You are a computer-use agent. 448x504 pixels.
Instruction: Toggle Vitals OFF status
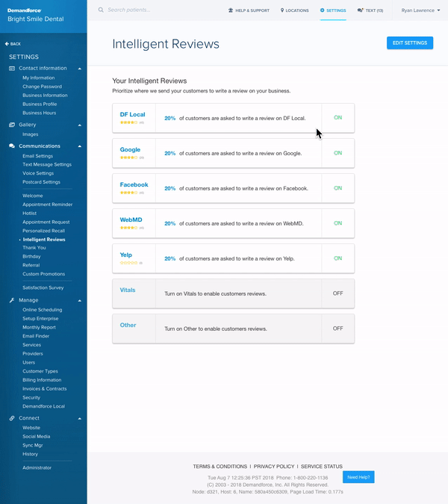337,293
